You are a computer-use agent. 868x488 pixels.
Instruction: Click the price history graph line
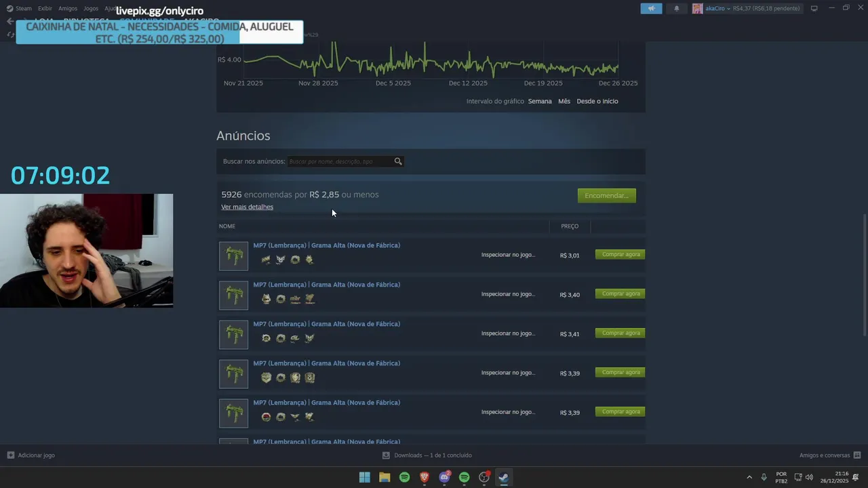point(431,66)
